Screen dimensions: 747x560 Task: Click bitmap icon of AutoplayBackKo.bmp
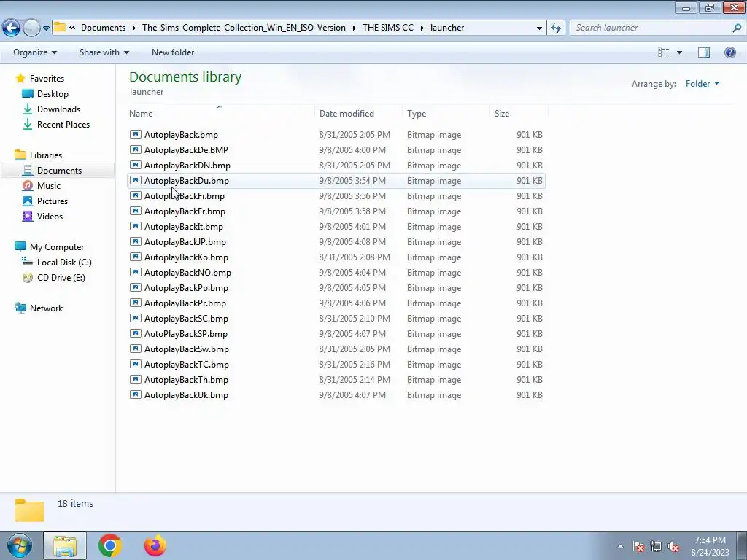pyautogui.click(x=135, y=257)
